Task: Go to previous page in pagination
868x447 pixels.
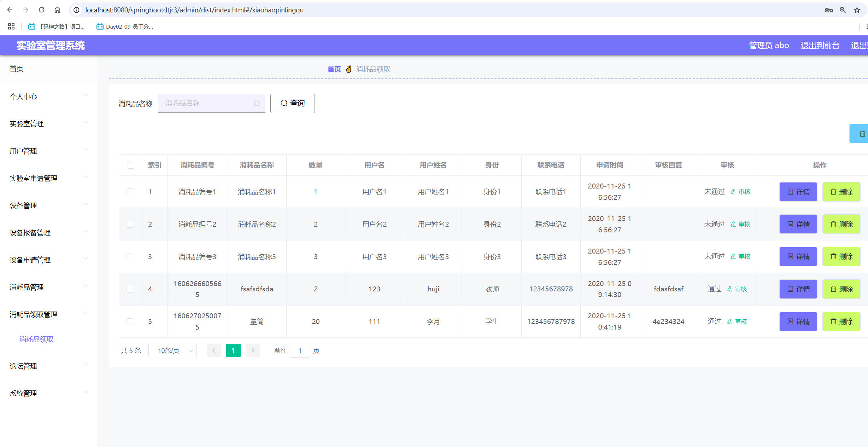Action: [214, 350]
